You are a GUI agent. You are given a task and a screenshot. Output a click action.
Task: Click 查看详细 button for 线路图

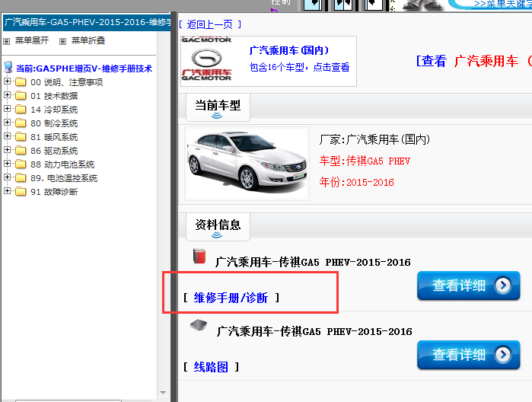point(469,355)
